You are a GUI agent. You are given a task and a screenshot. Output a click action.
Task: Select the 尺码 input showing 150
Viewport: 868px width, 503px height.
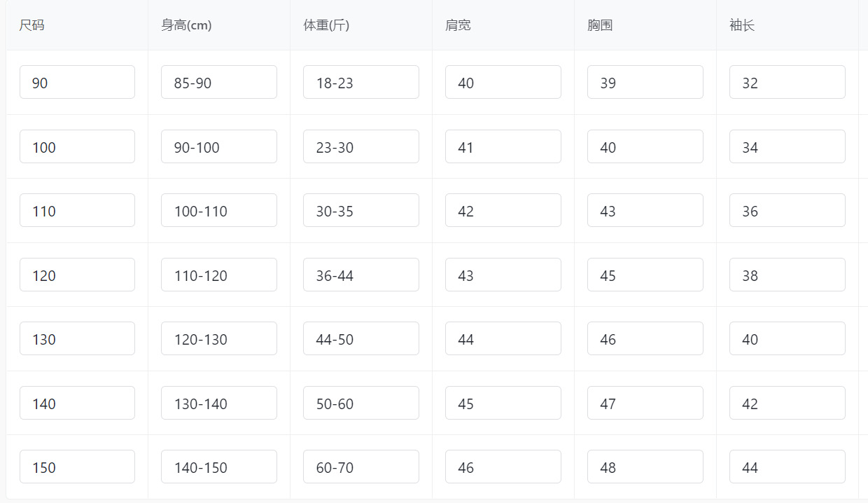[77, 467]
